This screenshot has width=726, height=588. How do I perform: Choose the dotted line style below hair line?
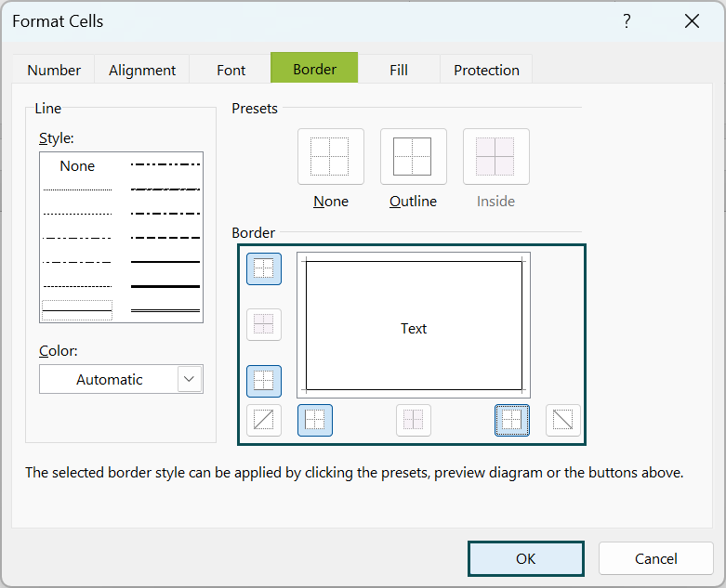(x=77, y=214)
